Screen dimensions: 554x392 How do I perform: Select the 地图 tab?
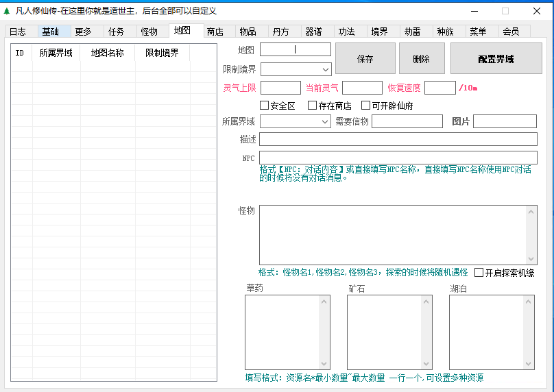[x=186, y=30]
